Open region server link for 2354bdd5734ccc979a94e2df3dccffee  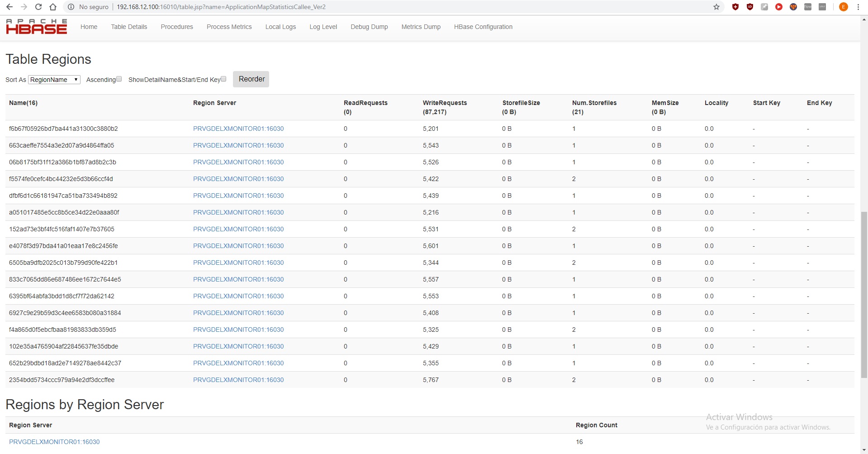(238, 380)
